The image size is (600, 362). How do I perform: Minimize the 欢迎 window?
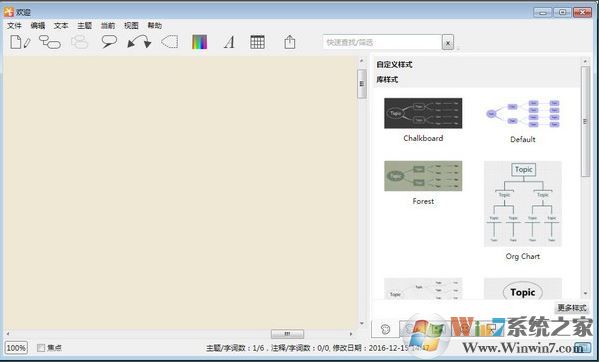[x=543, y=12]
